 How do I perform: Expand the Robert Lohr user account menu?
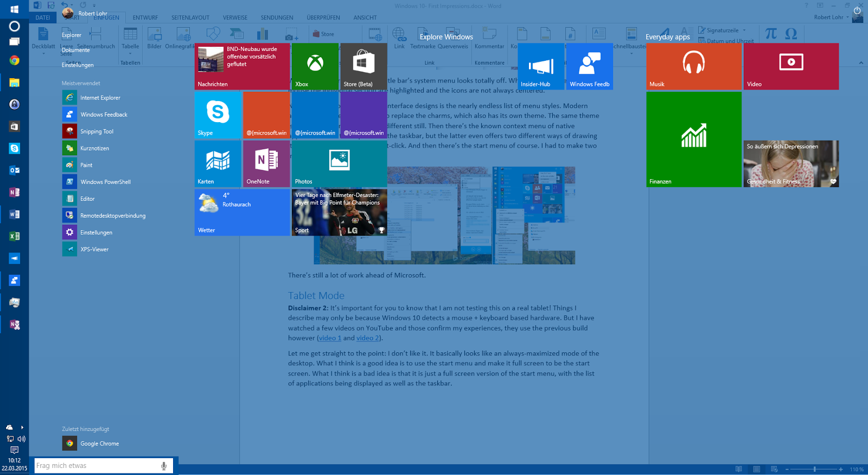pyautogui.click(x=86, y=13)
